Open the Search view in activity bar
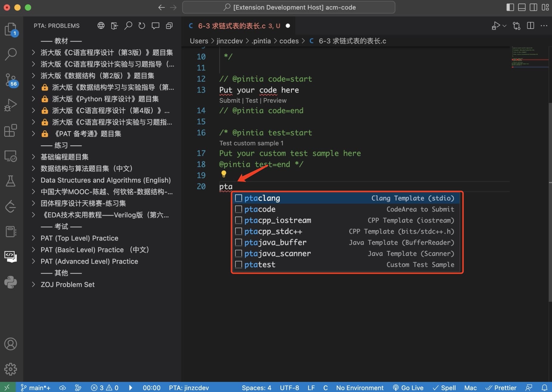The height and width of the screenshot is (392, 552). coord(11,54)
